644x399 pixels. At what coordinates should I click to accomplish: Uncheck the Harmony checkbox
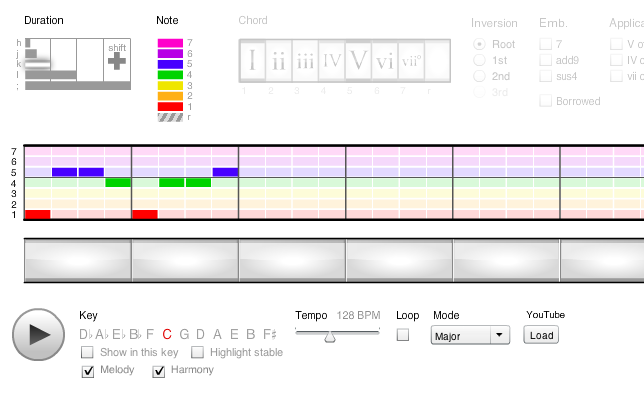point(159,371)
